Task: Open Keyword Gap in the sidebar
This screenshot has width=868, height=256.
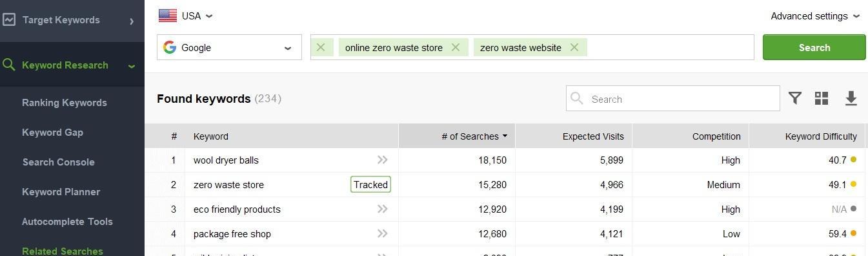Action: point(52,133)
